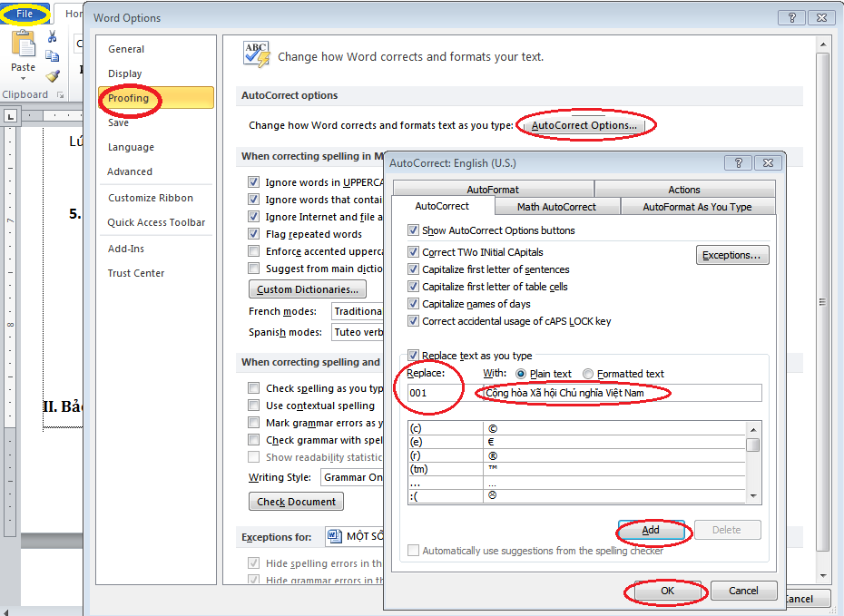Open AutoCorrect dialog help question mark
The height and width of the screenshot is (616, 844).
[739, 163]
